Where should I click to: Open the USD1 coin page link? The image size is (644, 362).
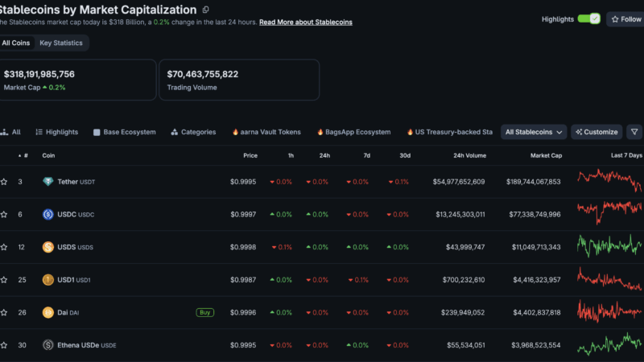[74, 280]
